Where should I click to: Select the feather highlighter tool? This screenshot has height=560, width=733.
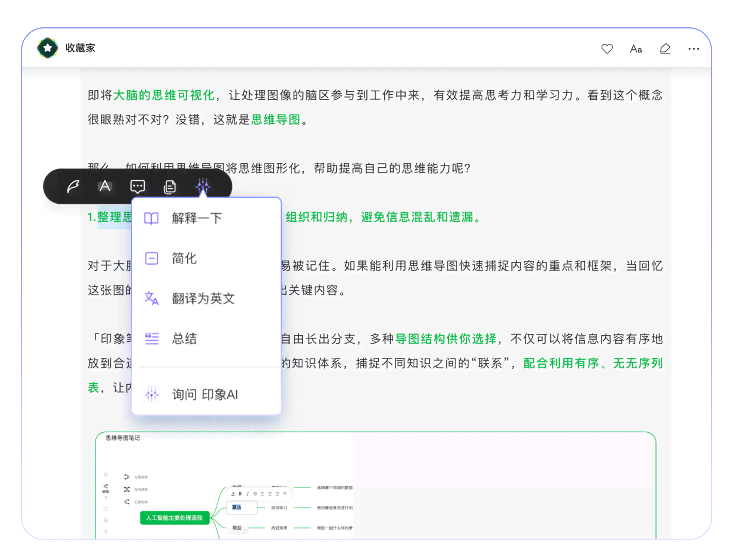(73, 186)
